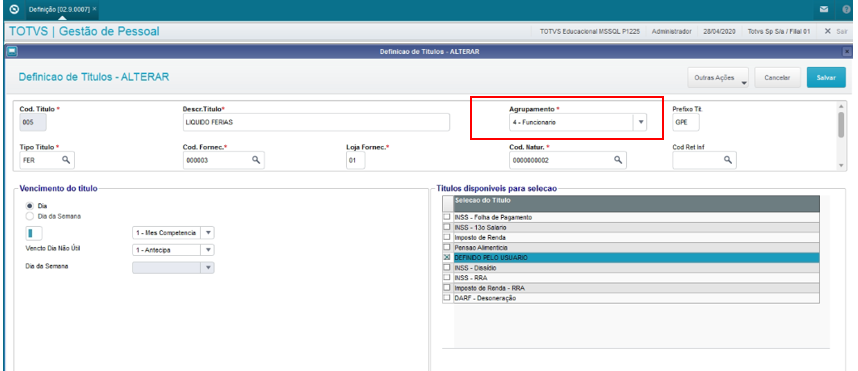Click the Cod. Fornec. field 000003
858x371 pixels.
point(223,160)
